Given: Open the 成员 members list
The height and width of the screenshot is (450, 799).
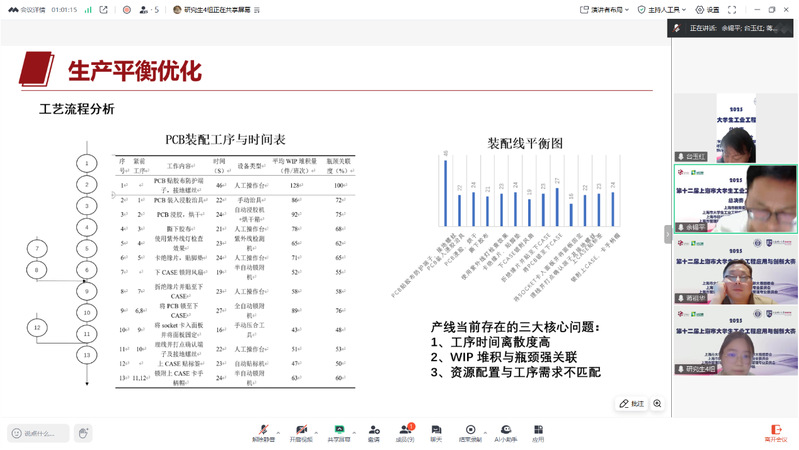Looking at the screenshot, I should (405, 432).
